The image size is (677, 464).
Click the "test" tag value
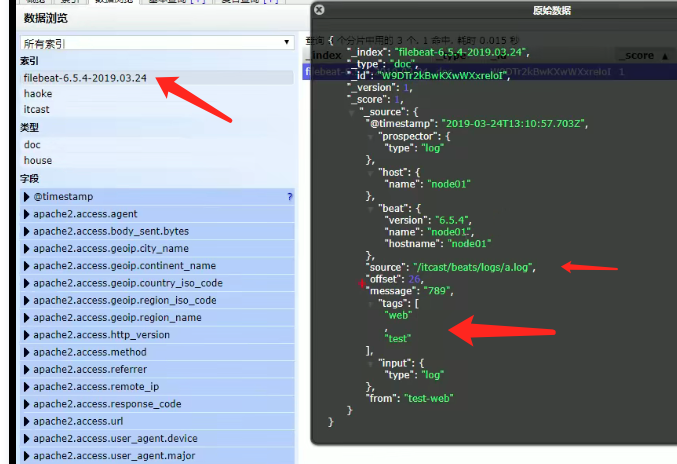[397, 338]
